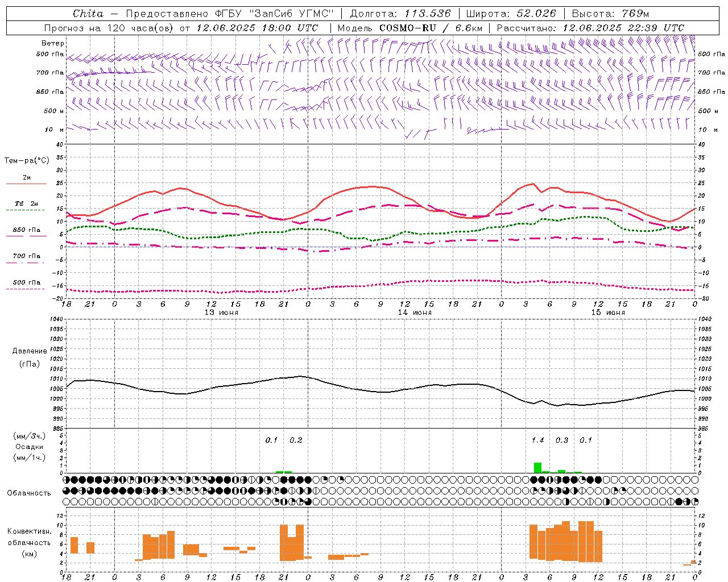The image size is (728, 582).
Task: Click the "0.2" precipitation amount value
Action: (x=296, y=440)
